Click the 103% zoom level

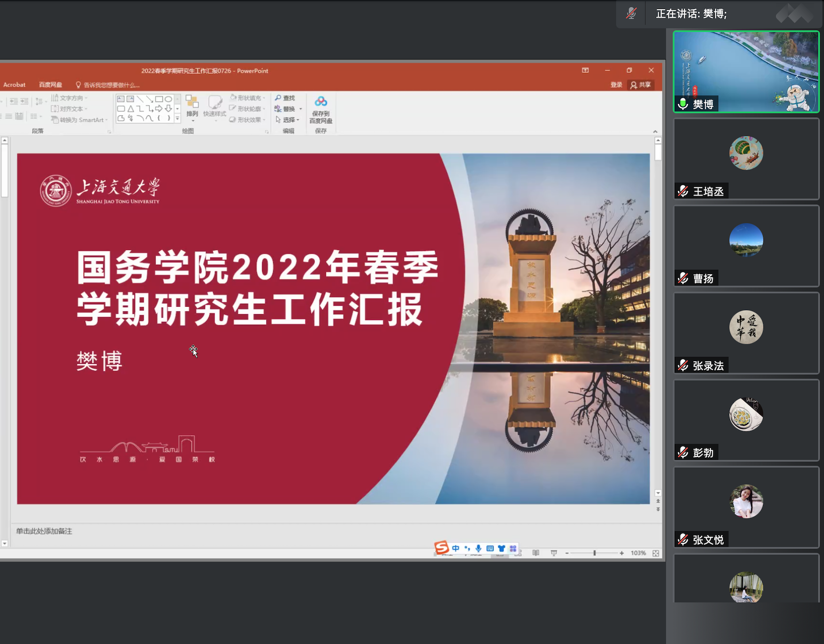(638, 553)
